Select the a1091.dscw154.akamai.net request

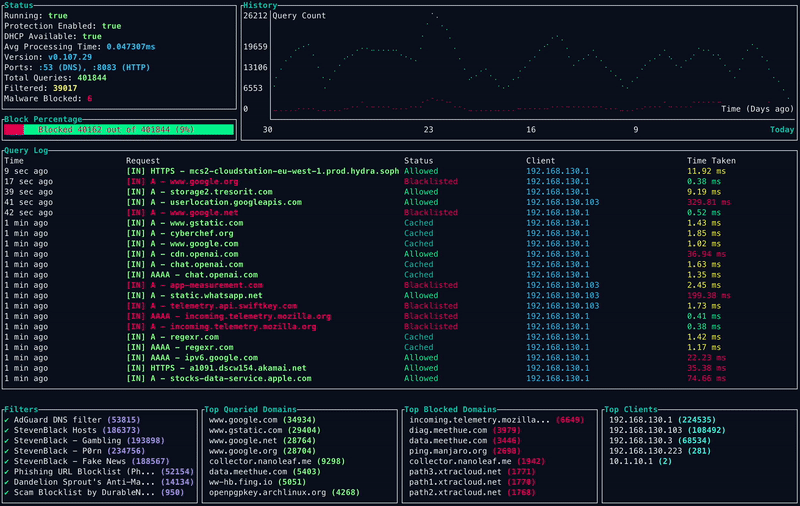[400, 368]
